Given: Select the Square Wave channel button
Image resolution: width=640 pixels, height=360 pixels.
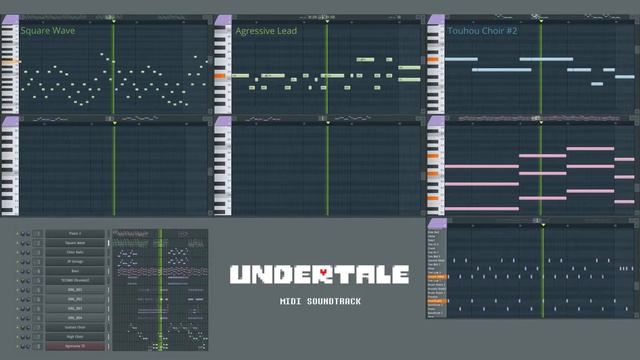Looking at the screenshot, I should click(75, 243).
